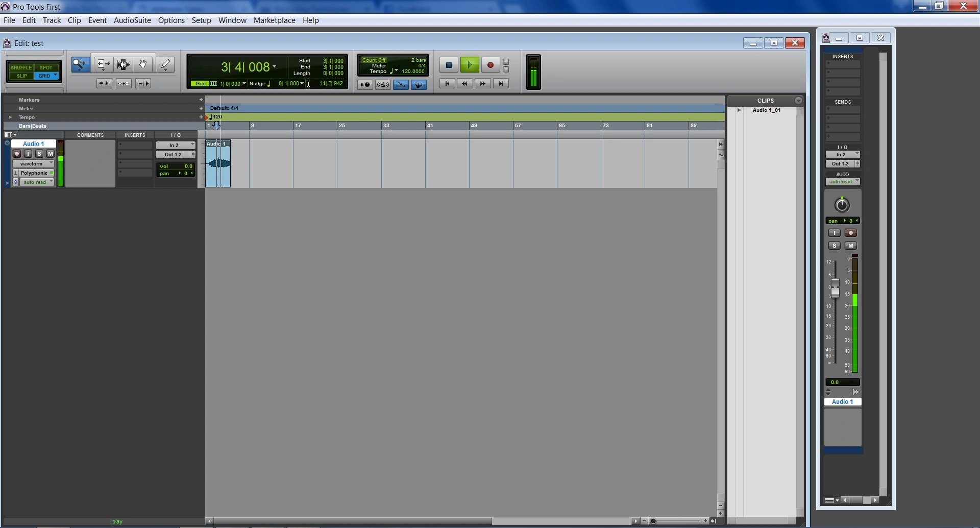Click the Count Off button
This screenshot has height=528, width=980.
374,60
